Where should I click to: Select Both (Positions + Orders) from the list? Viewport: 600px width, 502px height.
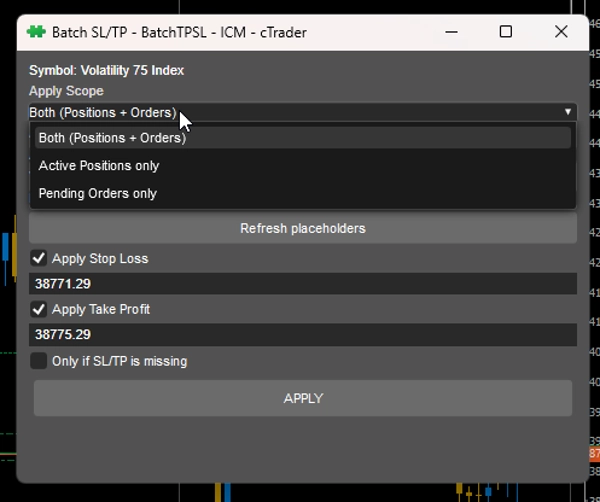112,138
